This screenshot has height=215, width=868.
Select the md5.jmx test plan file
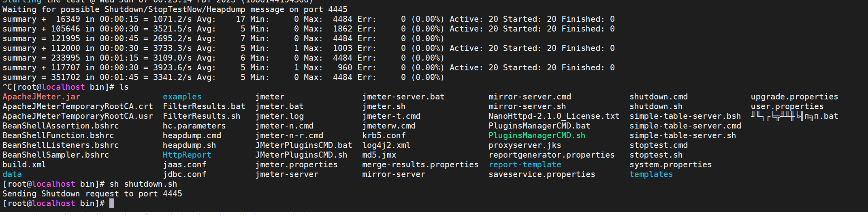pyautogui.click(x=379, y=155)
